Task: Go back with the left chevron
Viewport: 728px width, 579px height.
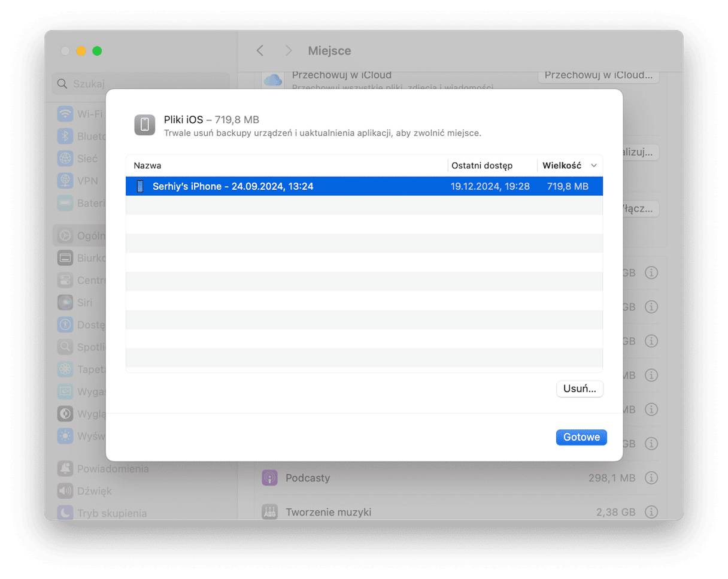Action: click(x=260, y=51)
